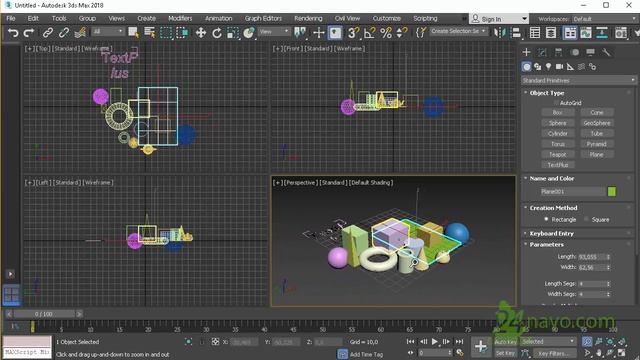Toggle the 3D Snaps button
The width and height of the screenshot is (640, 360).
[x=353, y=33]
